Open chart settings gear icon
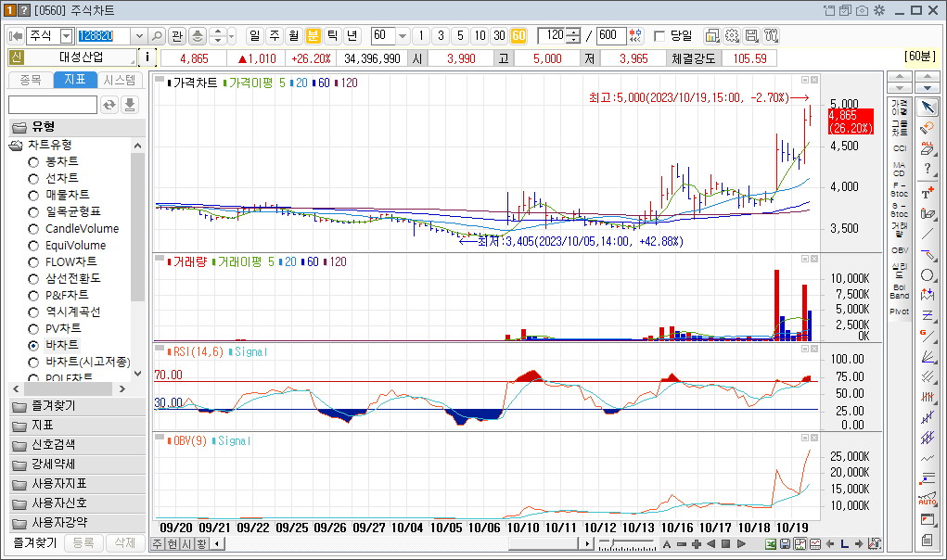Image resolution: width=947 pixels, height=560 pixels. pos(732,35)
